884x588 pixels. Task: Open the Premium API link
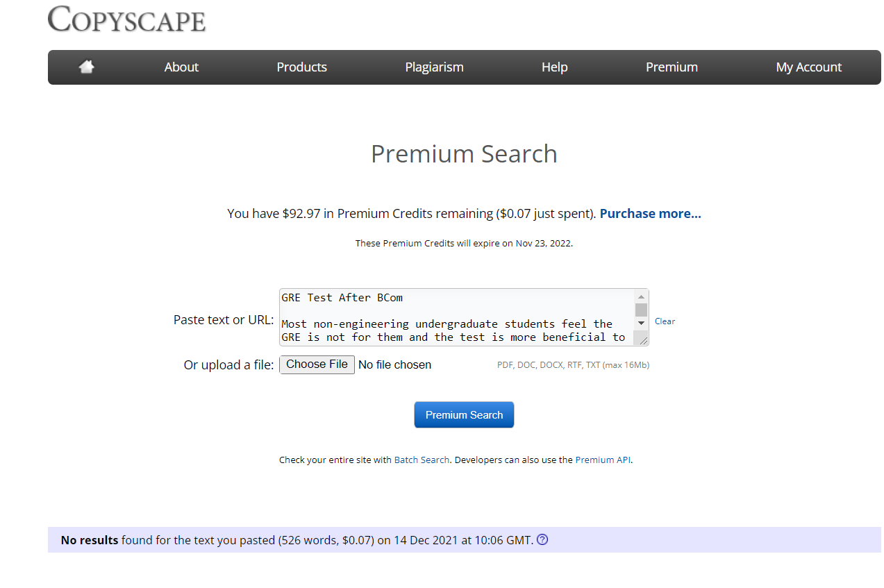coord(603,460)
